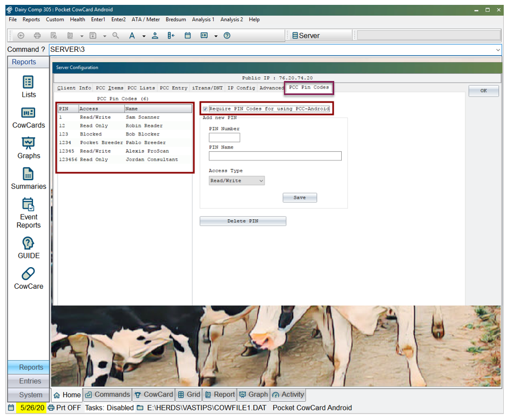Click the book-shaped toolbar icon
The image size is (507, 420).
click(70, 36)
